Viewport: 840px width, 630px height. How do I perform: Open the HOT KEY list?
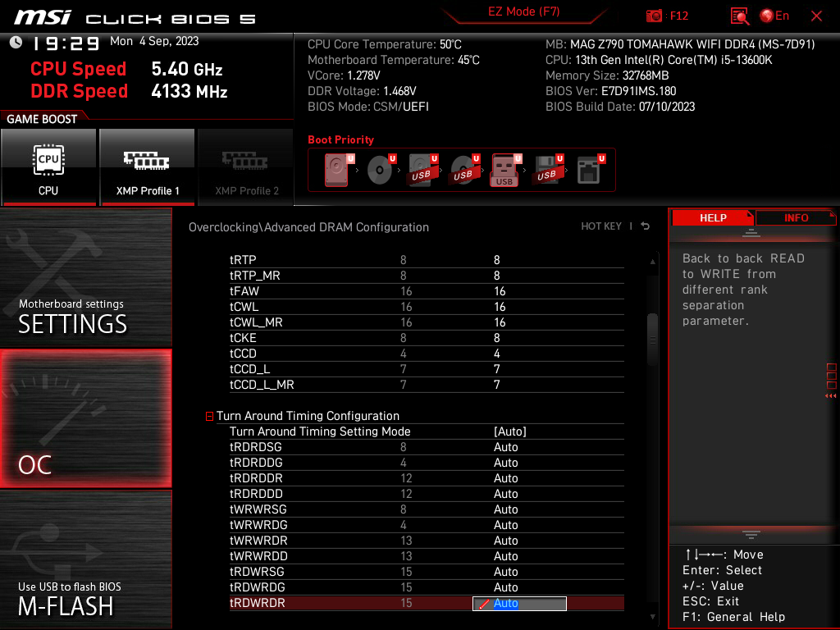[601, 226]
